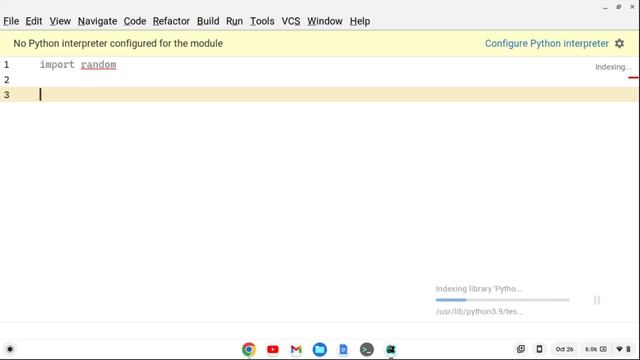Place cursor on the word random

(98, 64)
